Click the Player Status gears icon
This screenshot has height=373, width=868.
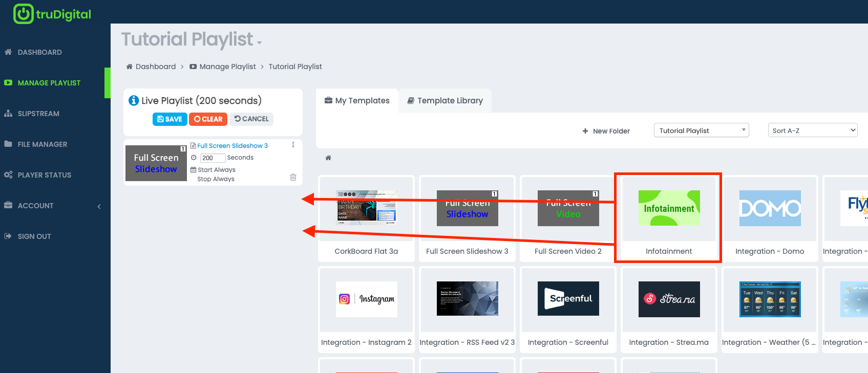click(8, 174)
